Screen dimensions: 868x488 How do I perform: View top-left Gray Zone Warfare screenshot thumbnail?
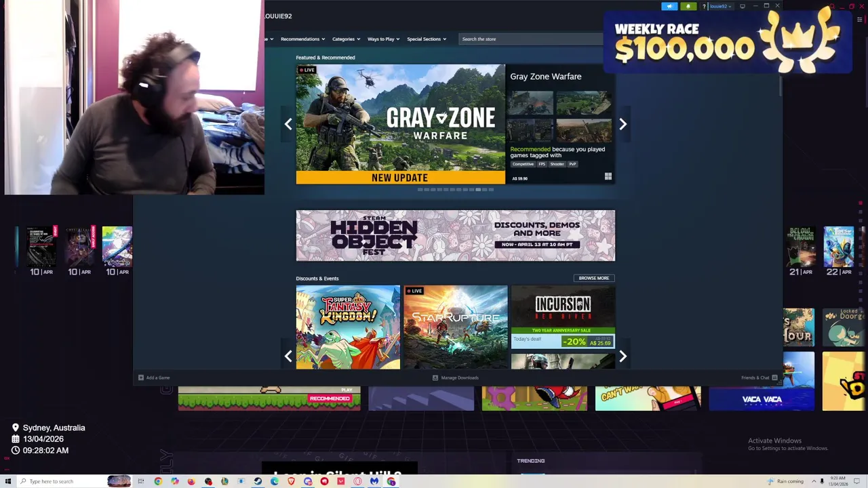click(x=532, y=103)
